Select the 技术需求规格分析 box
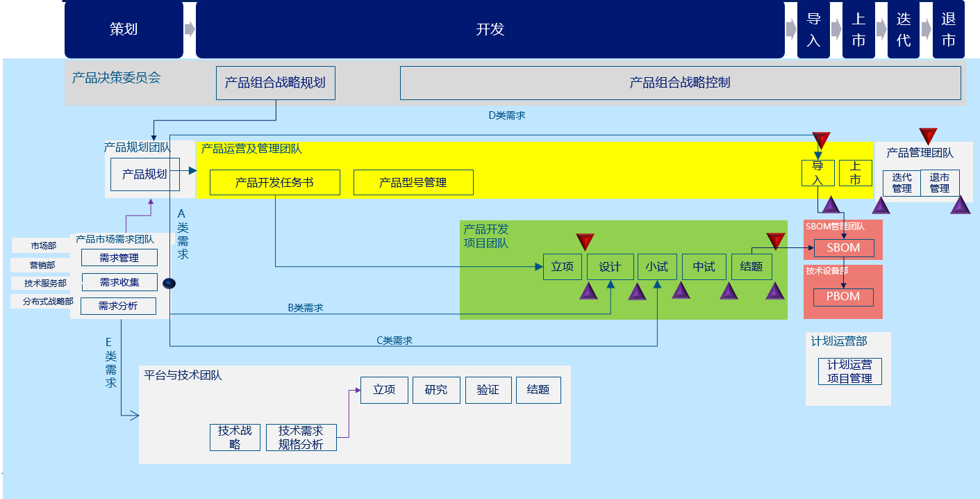The image size is (980, 499). tap(301, 438)
